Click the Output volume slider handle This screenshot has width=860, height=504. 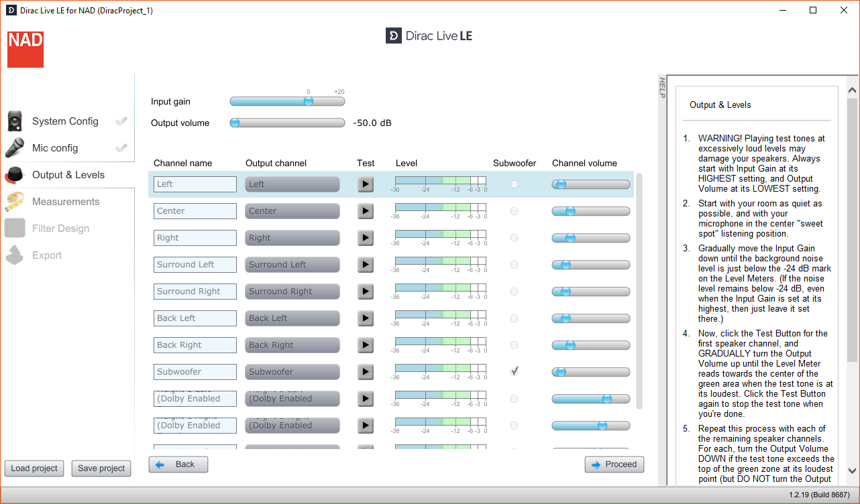coord(235,123)
